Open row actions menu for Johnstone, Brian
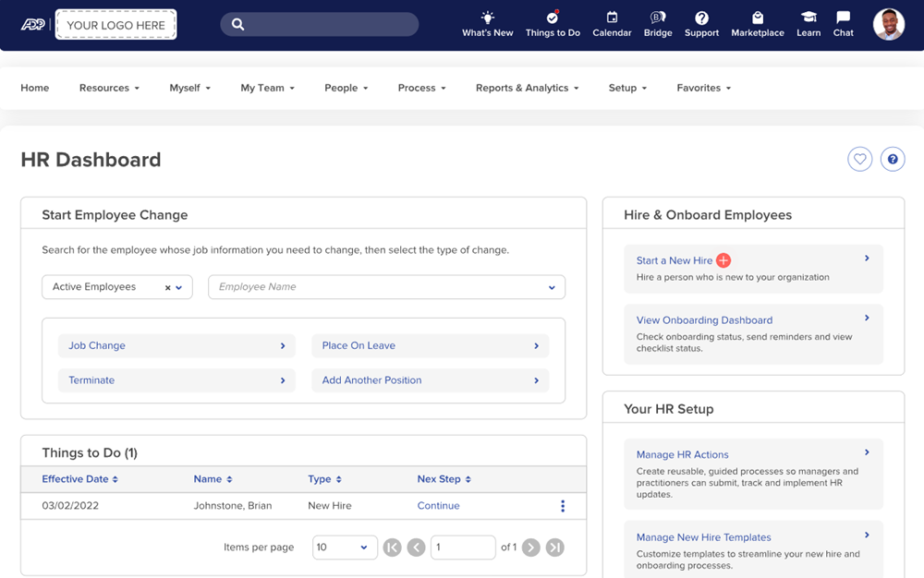 [x=563, y=506]
